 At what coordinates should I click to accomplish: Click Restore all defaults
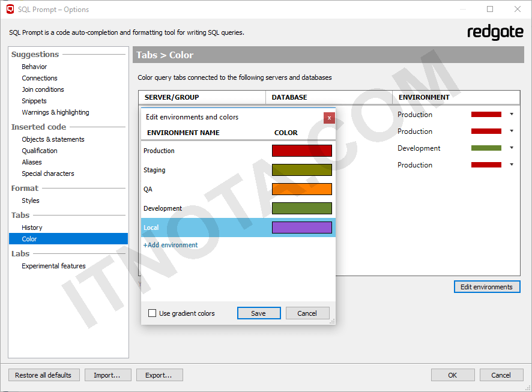(44, 375)
